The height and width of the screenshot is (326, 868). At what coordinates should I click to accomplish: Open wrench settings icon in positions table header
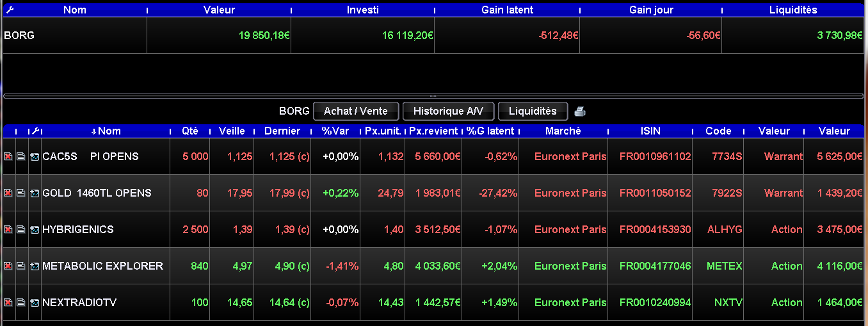(x=35, y=131)
